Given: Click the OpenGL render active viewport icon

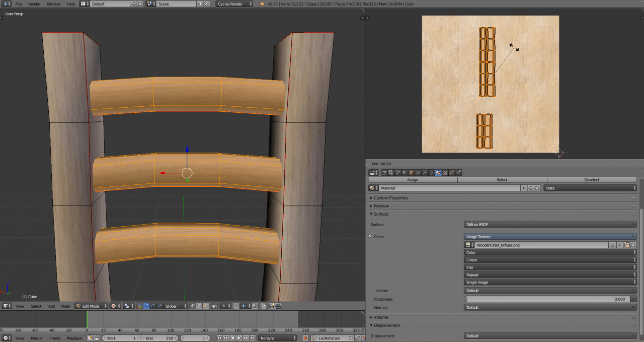Looking at the screenshot, I should (272, 306).
